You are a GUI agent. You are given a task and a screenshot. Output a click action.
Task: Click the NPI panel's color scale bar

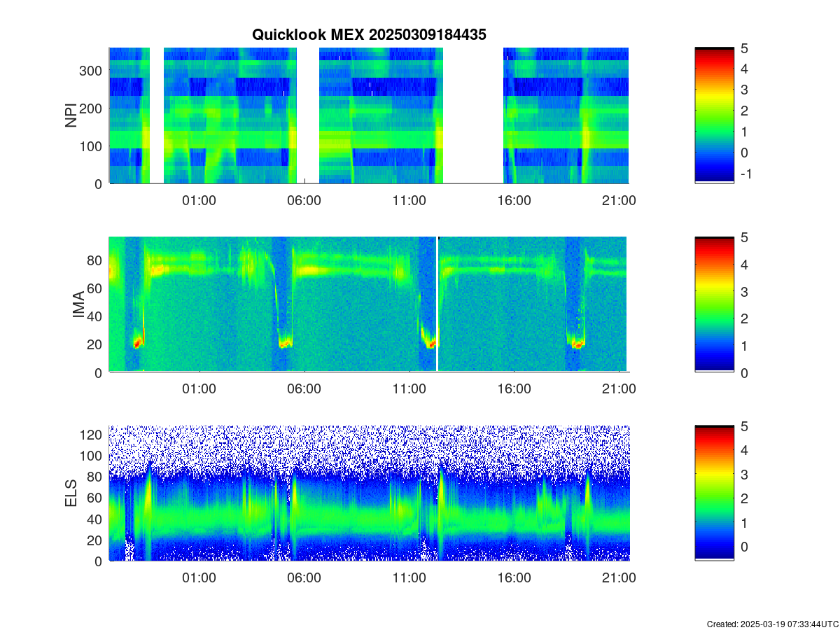tap(715, 115)
